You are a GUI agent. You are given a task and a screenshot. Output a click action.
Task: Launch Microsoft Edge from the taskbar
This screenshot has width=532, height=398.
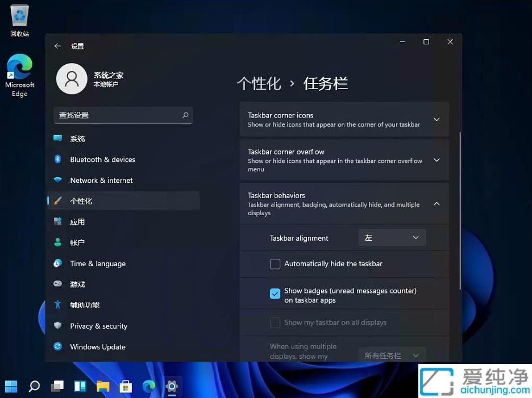coord(148,387)
